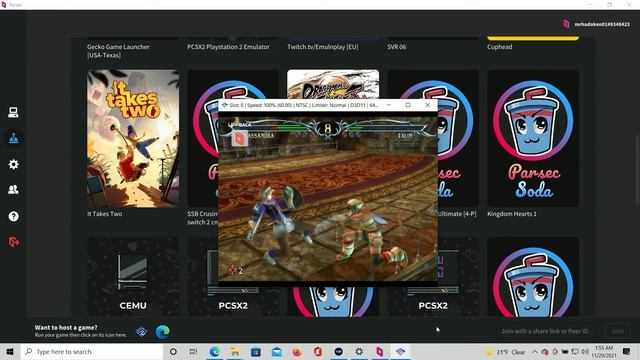The width and height of the screenshot is (640, 360).
Task: Open Notifications center icon on taskbar
Action: coord(627,351)
